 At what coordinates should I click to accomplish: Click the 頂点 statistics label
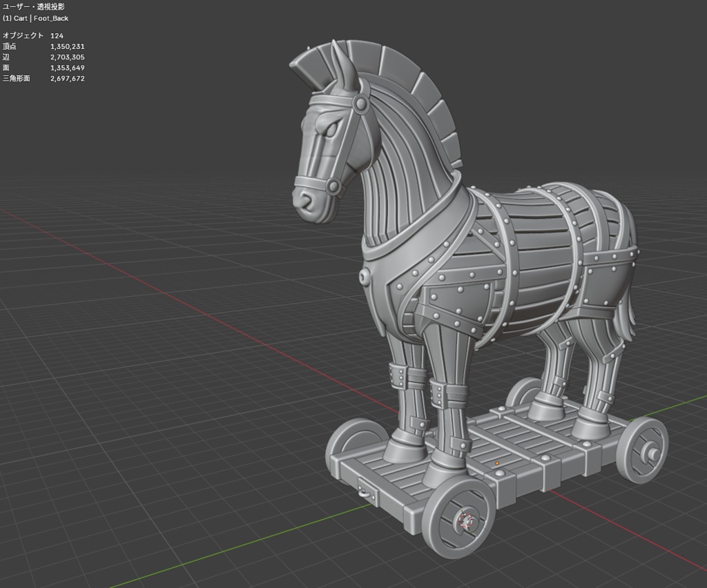pyautogui.click(x=10, y=46)
